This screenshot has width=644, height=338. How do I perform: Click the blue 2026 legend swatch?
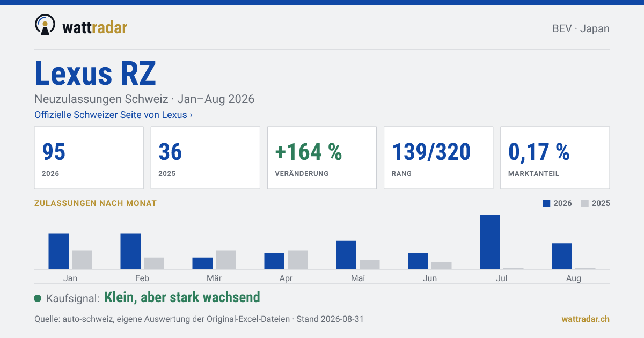pos(547,203)
